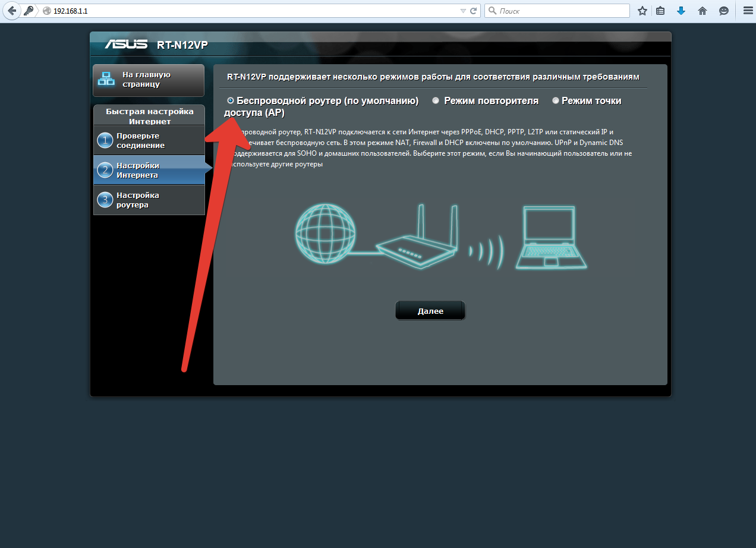This screenshot has height=548, width=756.
Task: Click the router illustration with antennas
Action: 418,237
